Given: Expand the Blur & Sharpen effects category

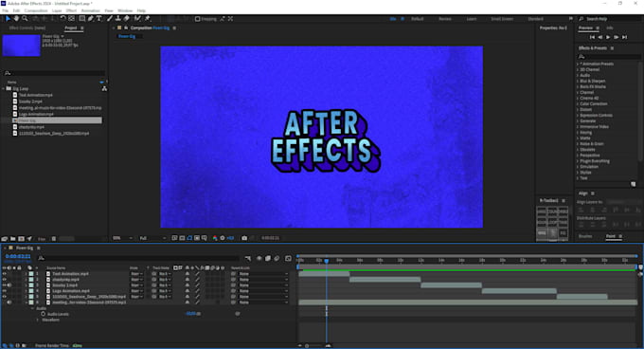Looking at the screenshot, I should (x=578, y=81).
